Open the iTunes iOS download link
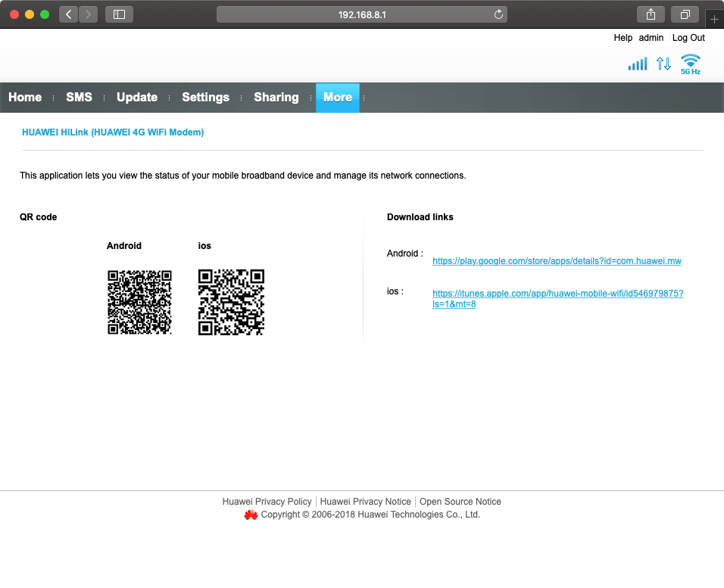Image resolution: width=724 pixels, height=588 pixels. 557,294
